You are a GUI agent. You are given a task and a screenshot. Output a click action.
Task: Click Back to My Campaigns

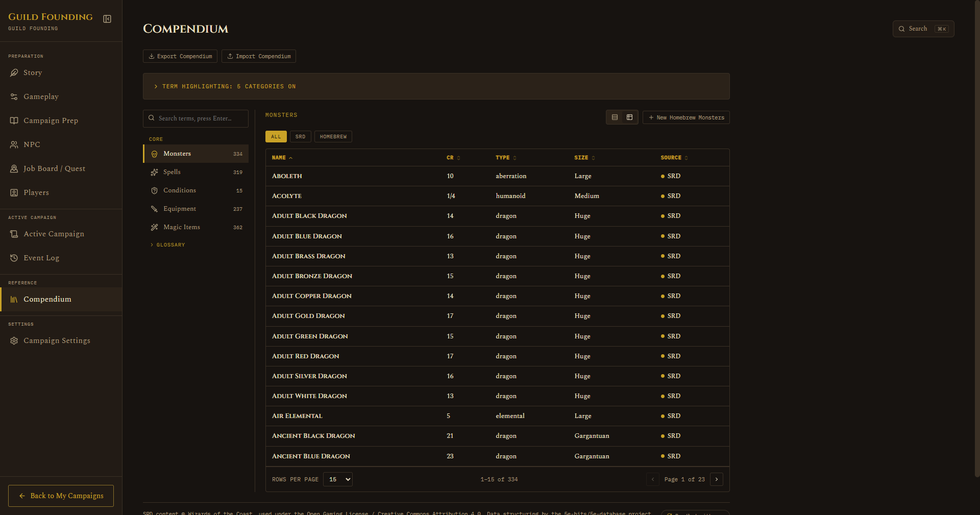[x=61, y=496]
